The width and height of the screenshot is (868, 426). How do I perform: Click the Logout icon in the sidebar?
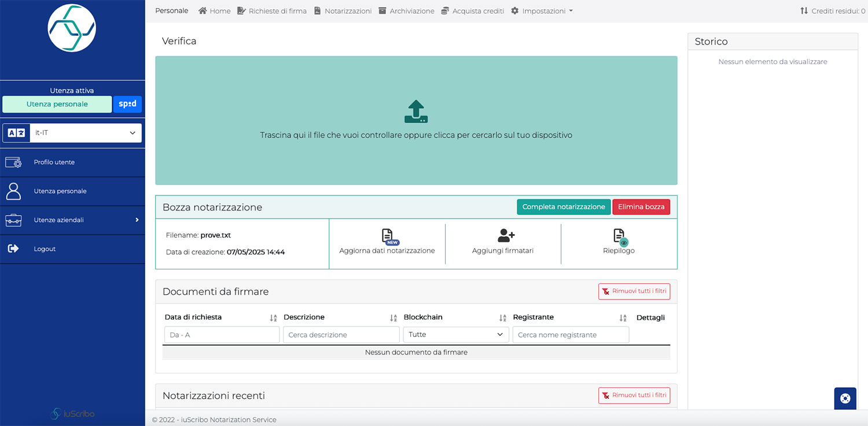click(13, 249)
